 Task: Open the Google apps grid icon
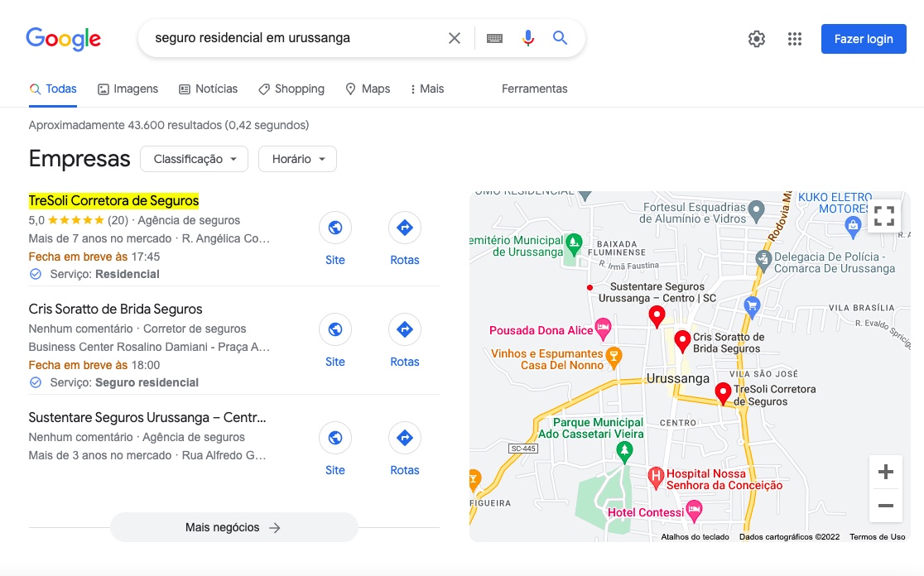[795, 39]
